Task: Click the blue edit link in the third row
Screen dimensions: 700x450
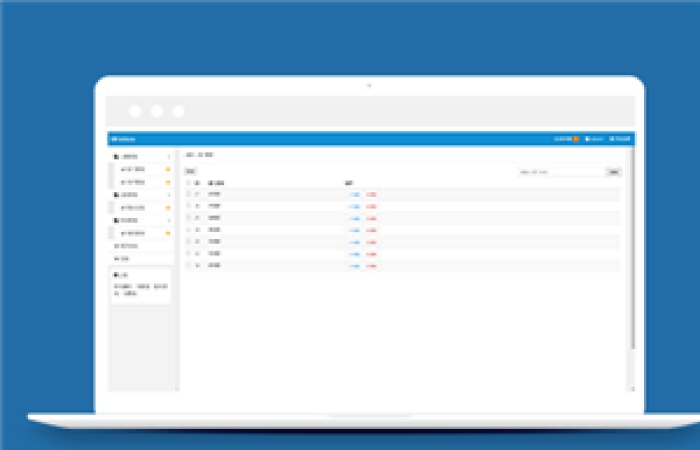Action: pyautogui.click(x=354, y=219)
